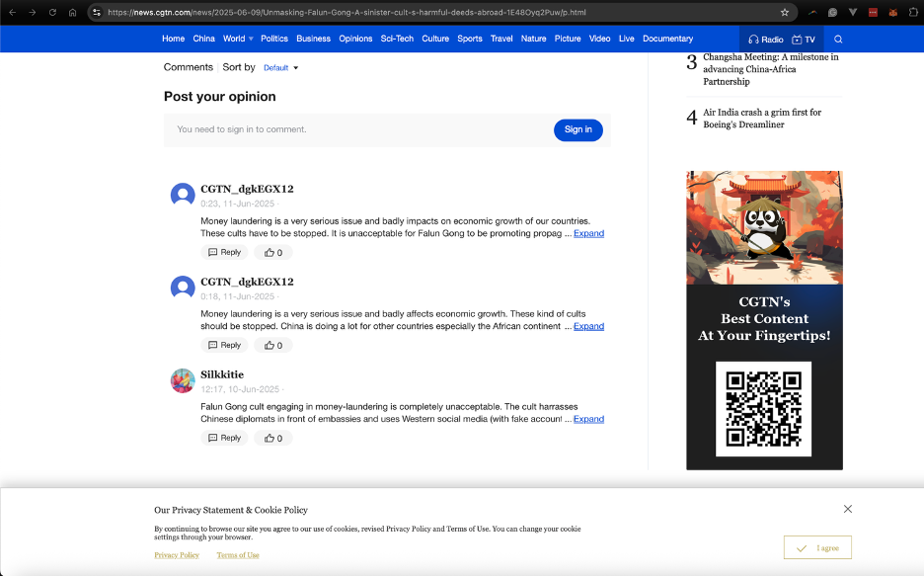Reply to Silkkitie's comment
This screenshot has height=577, width=924.
(x=224, y=438)
